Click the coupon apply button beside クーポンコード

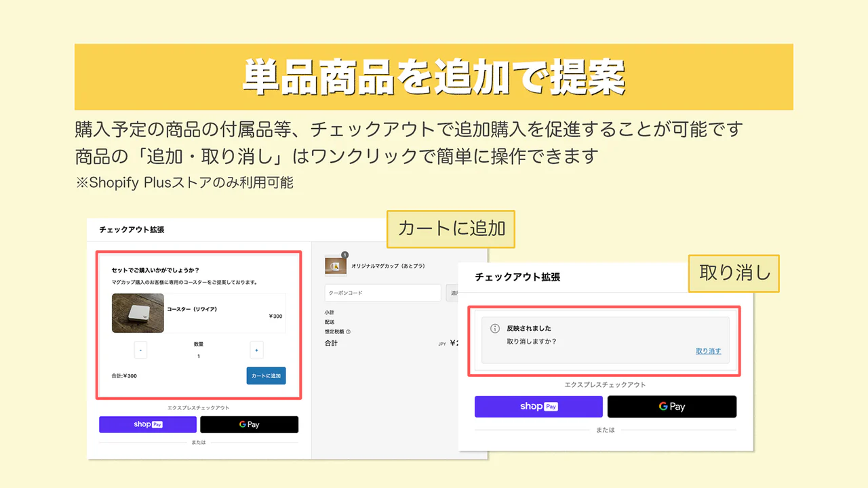pyautogui.click(x=452, y=293)
